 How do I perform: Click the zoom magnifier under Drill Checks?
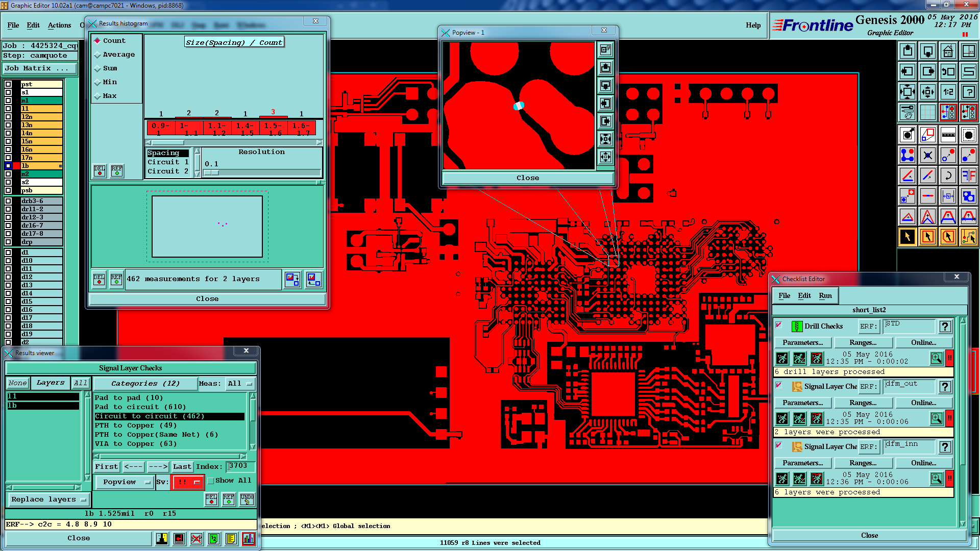click(936, 358)
